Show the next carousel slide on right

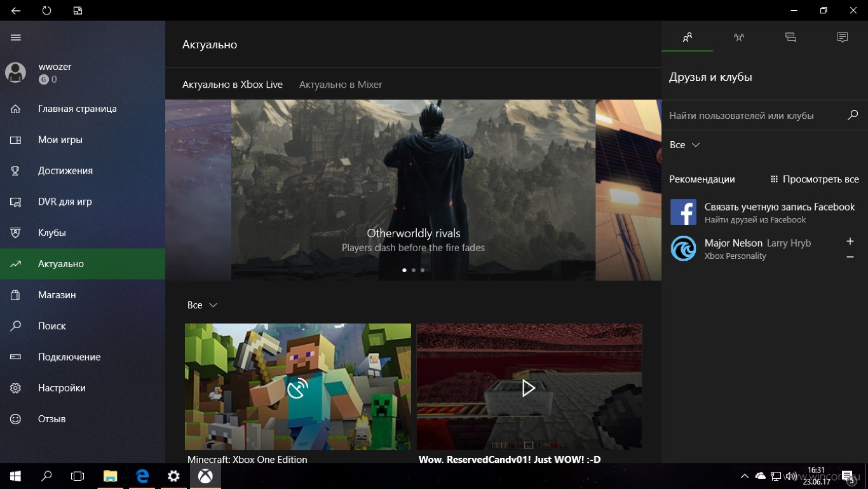(628, 190)
